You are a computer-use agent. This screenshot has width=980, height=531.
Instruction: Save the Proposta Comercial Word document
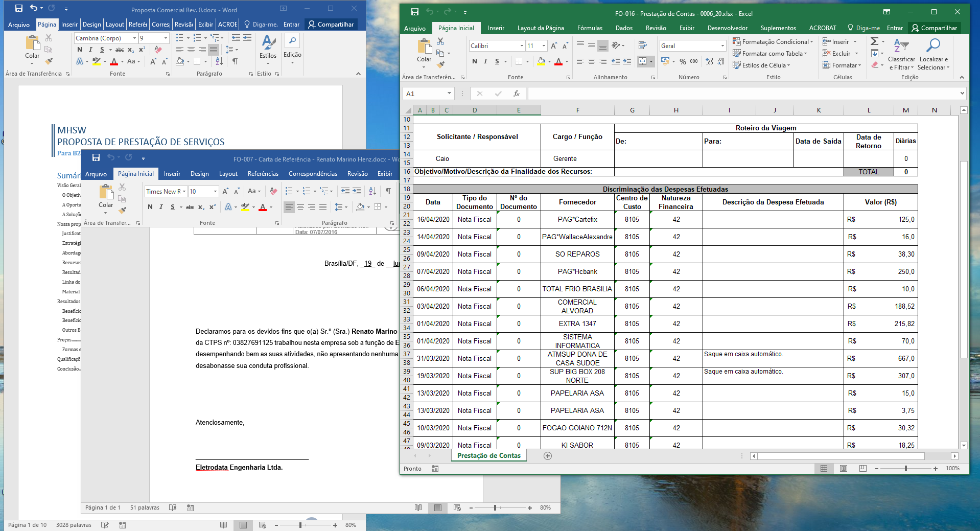[x=19, y=8]
